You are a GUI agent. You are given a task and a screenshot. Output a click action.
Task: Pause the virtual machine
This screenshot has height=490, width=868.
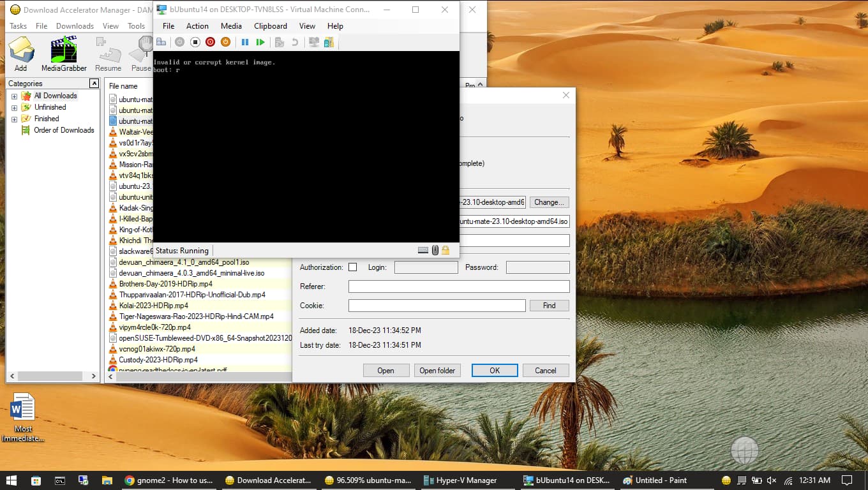tap(245, 42)
